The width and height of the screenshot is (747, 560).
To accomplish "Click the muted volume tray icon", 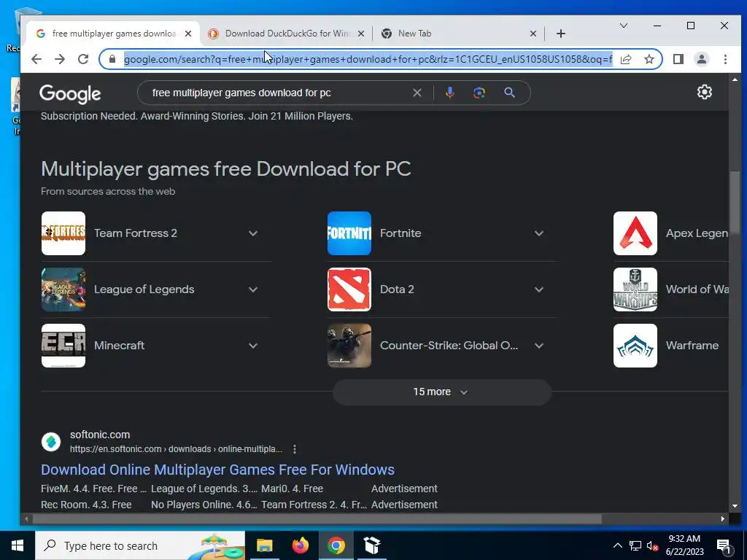I will 653,545.
